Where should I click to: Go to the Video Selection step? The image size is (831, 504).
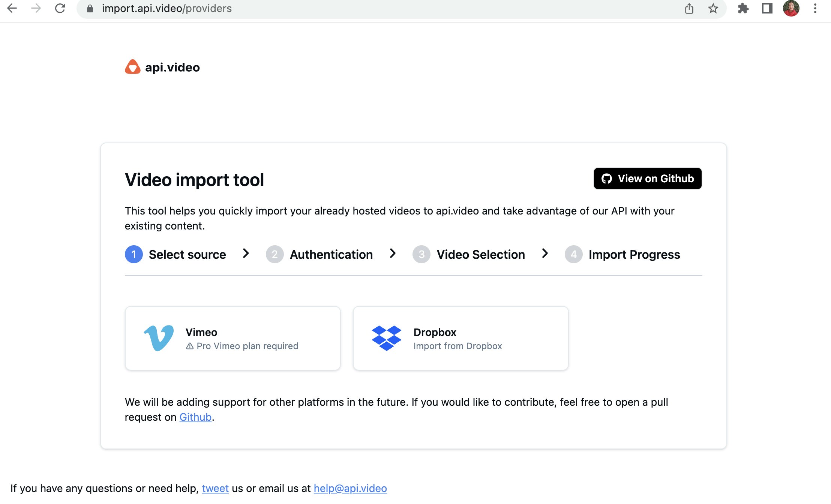(481, 255)
